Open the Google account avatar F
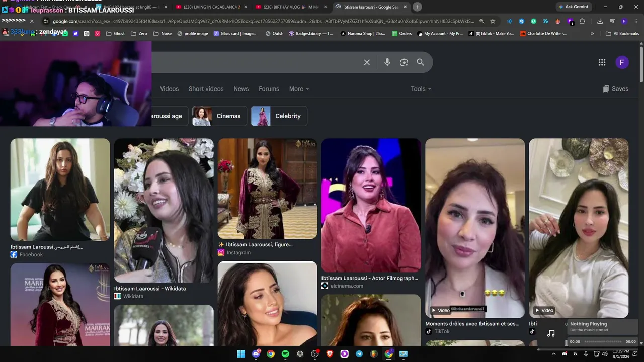 [622, 62]
